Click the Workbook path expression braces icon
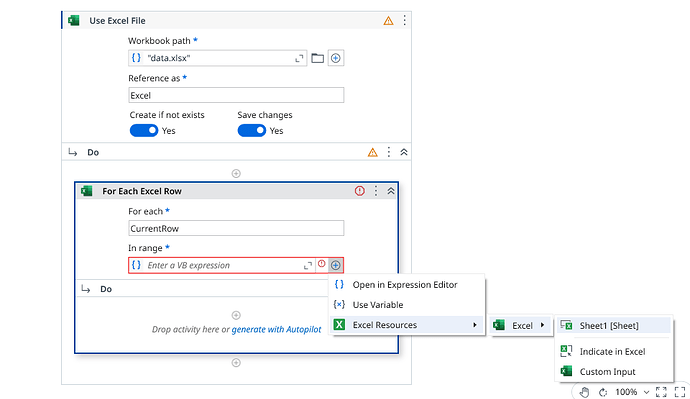690x399 pixels. (x=136, y=58)
